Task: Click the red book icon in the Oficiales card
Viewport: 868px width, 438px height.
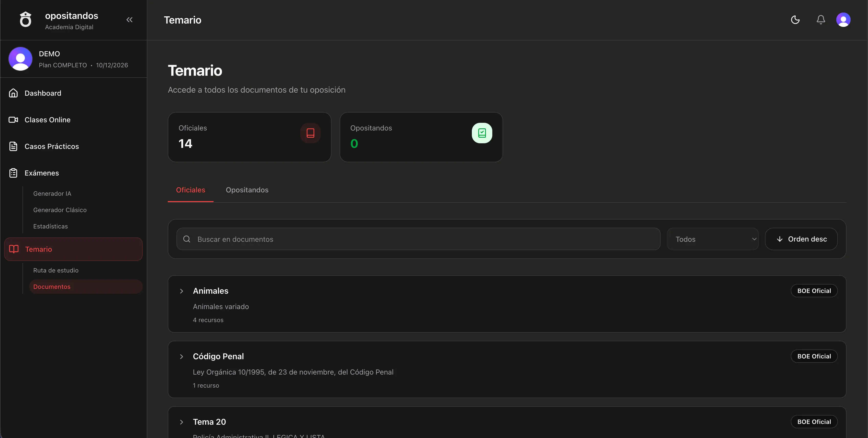Action: 310,133
